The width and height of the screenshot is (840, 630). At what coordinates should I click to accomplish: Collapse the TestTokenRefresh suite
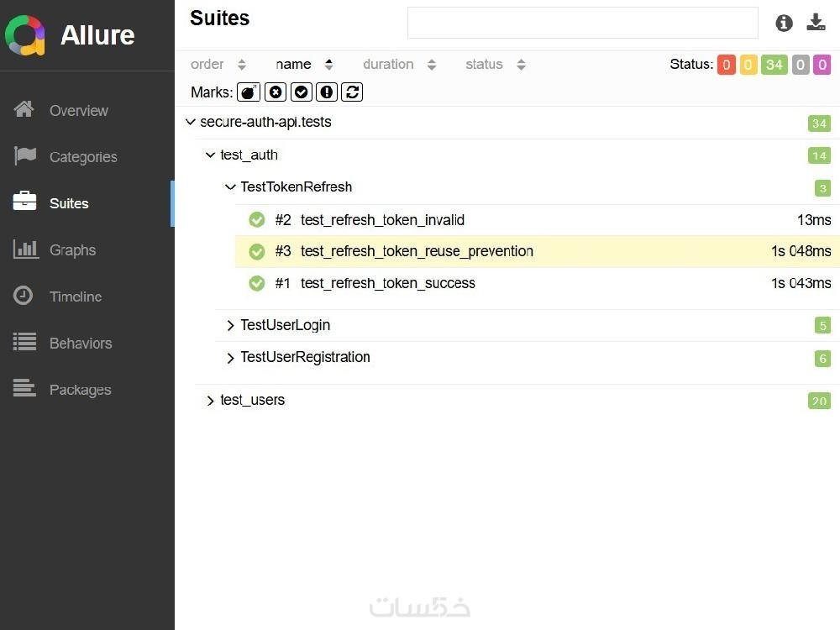tap(230, 186)
